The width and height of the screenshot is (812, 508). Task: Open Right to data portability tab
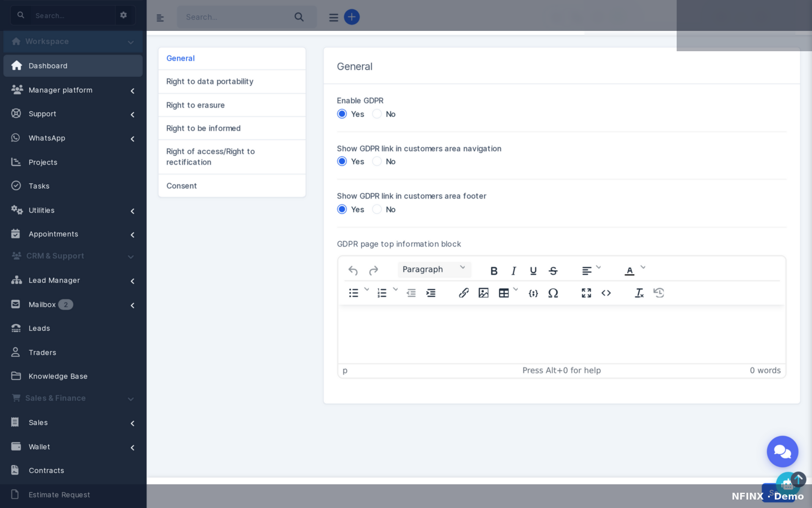232,82
